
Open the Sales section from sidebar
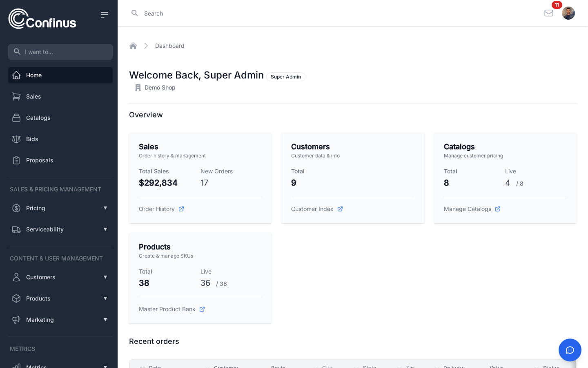(33, 96)
